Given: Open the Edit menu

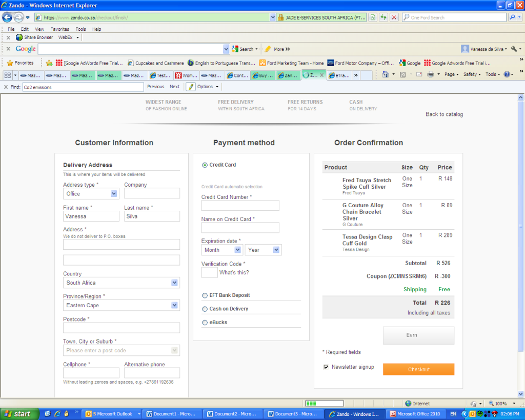Looking at the screenshot, I should [x=25, y=29].
